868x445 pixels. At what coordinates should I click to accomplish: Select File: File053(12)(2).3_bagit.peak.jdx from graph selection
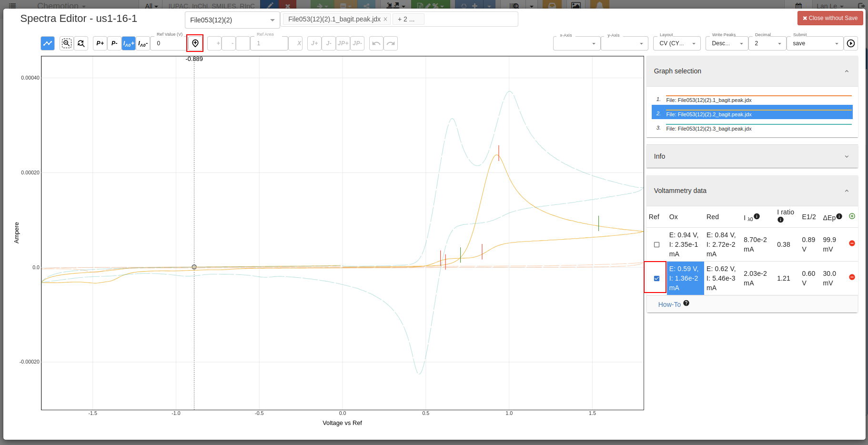coord(708,129)
